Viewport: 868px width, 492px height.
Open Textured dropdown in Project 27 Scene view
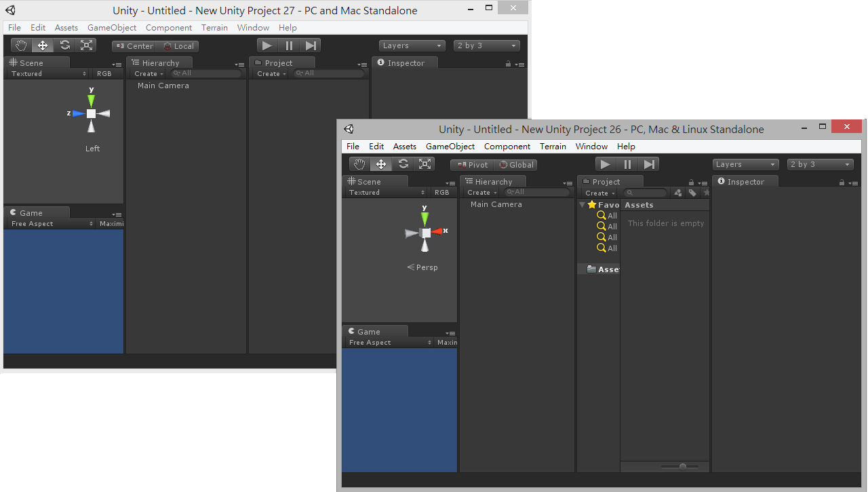pos(48,74)
